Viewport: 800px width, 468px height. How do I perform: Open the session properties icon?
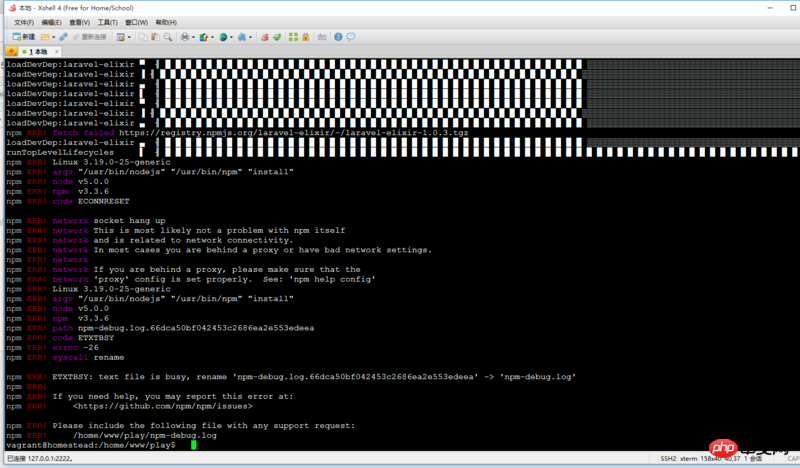[121, 37]
